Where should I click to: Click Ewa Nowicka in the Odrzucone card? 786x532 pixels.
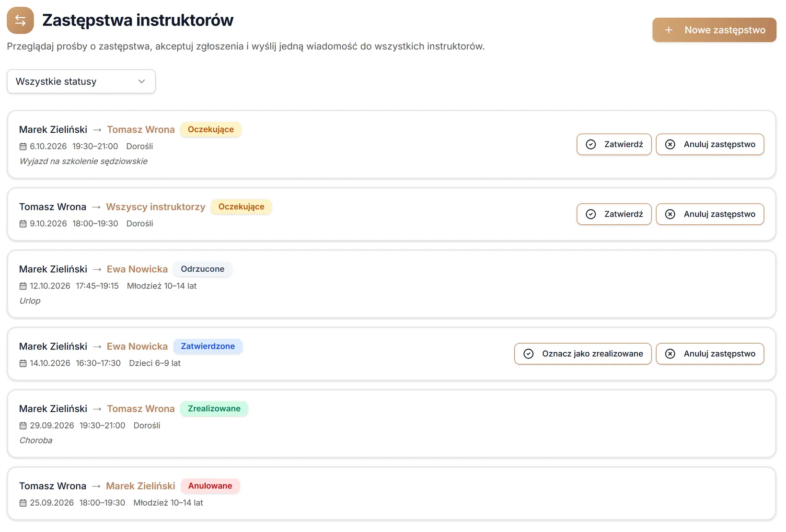pos(137,269)
